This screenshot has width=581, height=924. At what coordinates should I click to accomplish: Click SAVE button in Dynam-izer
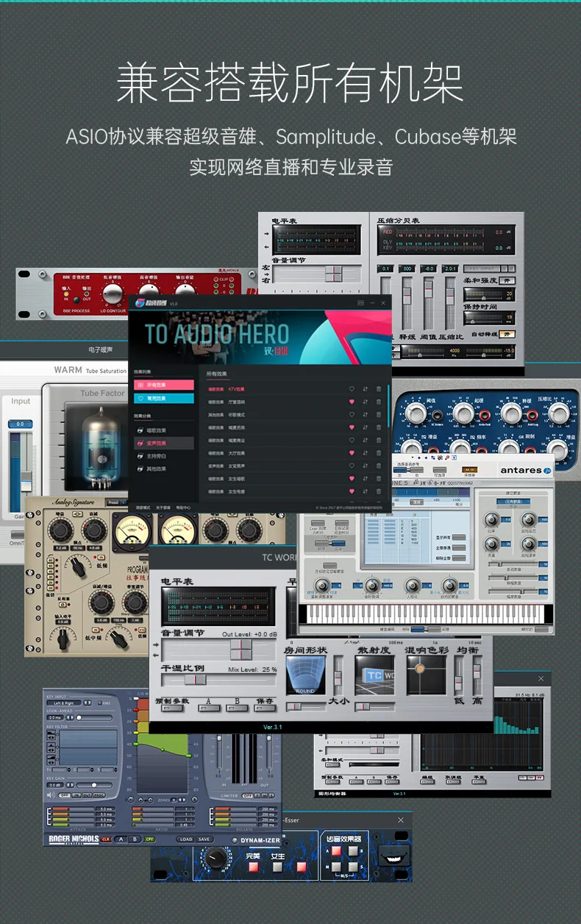point(204,839)
